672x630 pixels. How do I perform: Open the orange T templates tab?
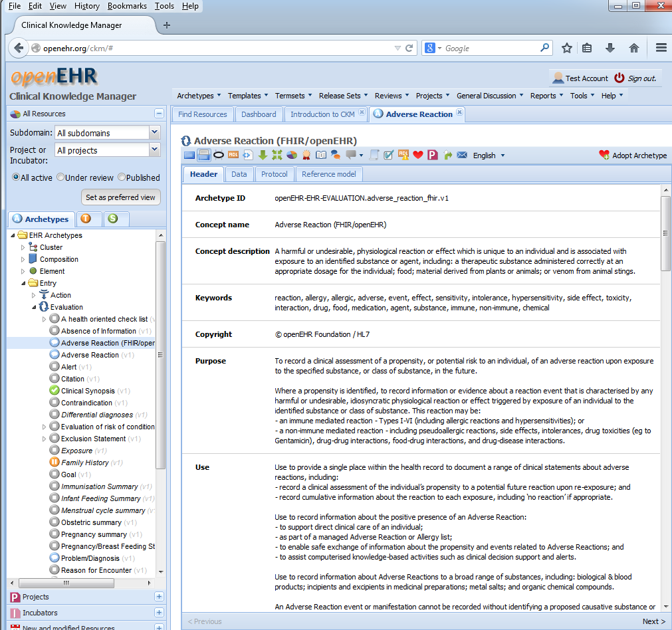85,219
